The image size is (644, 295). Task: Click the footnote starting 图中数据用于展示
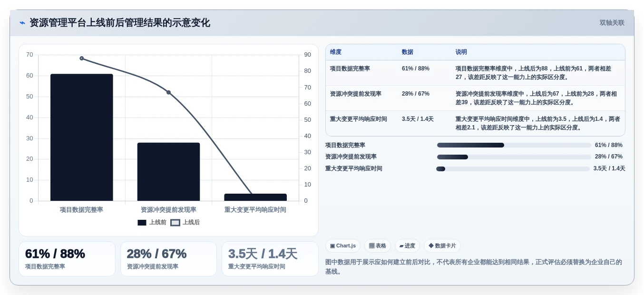click(474, 266)
